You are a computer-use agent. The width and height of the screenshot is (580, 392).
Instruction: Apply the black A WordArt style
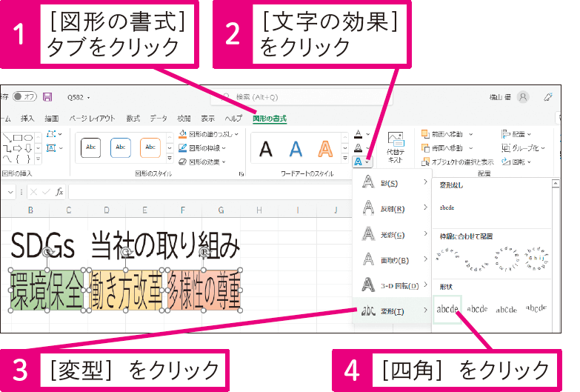pos(266,149)
